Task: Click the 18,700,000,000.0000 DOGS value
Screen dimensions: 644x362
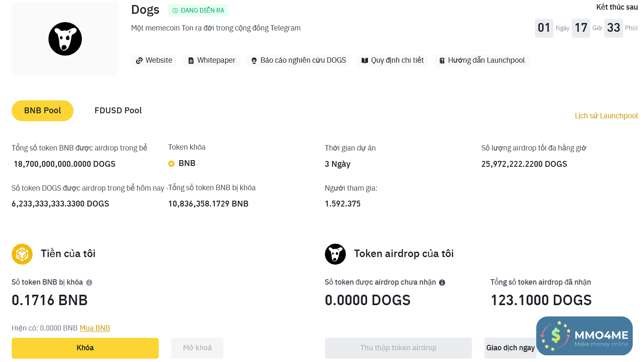Action: click(65, 164)
